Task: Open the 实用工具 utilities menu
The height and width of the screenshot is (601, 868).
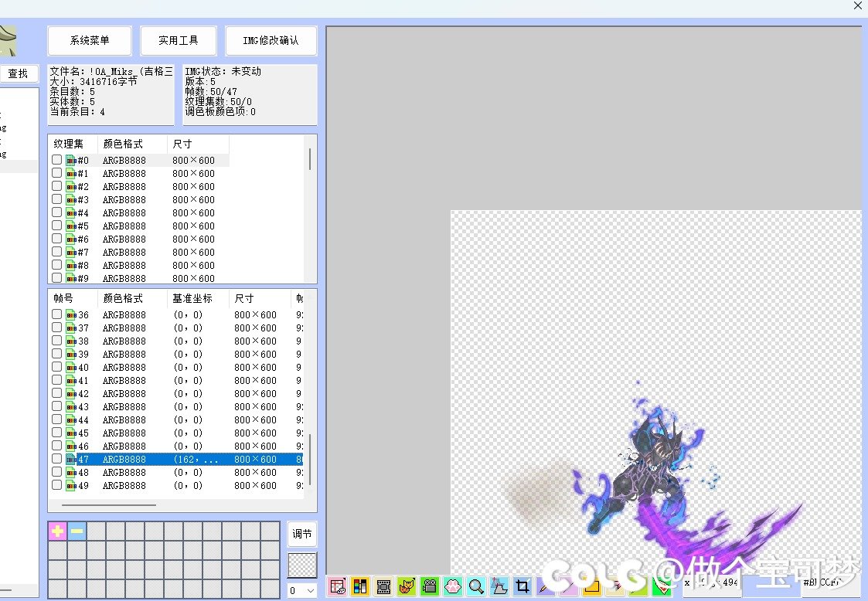Action: pyautogui.click(x=179, y=41)
